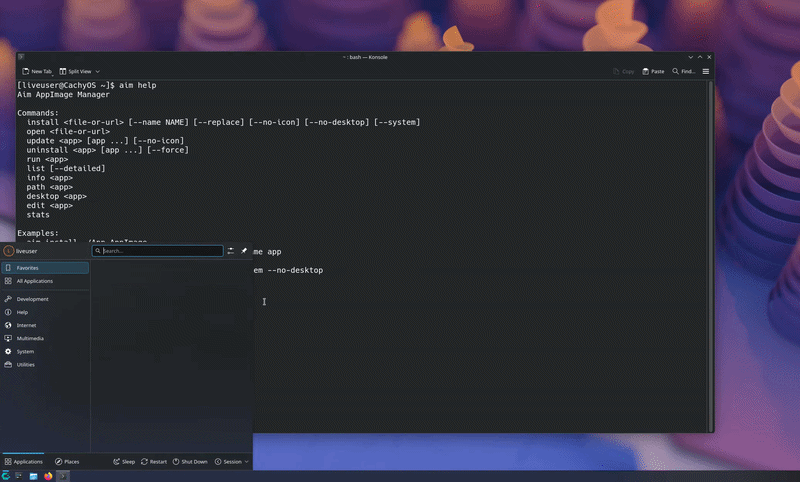Click 'list [--detailed]' line in terminal

pos(66,168)
